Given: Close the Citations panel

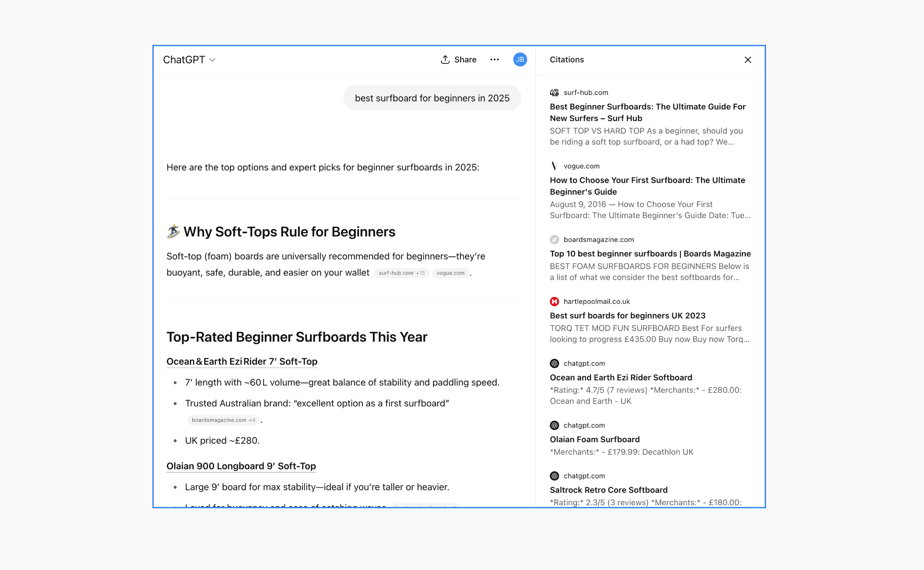Looking at the screenshot, I should point(748,60).
